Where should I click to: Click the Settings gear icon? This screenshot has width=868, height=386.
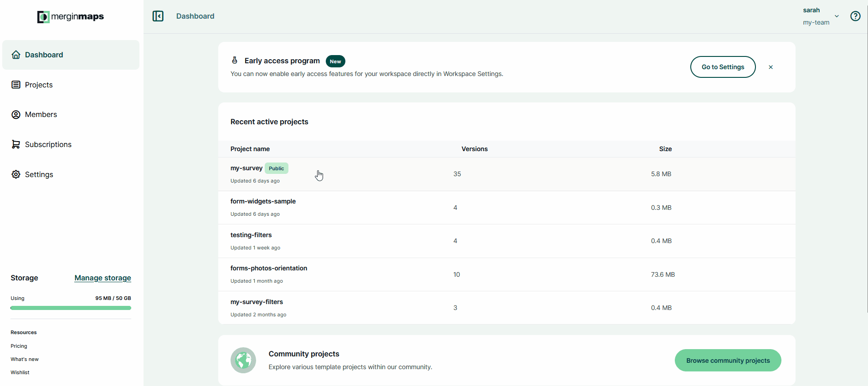[16, 174]
